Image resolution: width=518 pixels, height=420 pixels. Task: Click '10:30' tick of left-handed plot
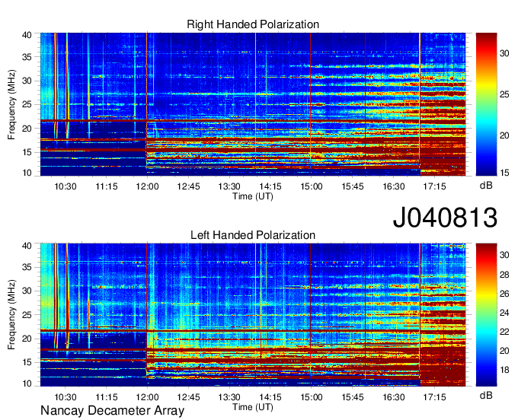(x=65, y=397)
